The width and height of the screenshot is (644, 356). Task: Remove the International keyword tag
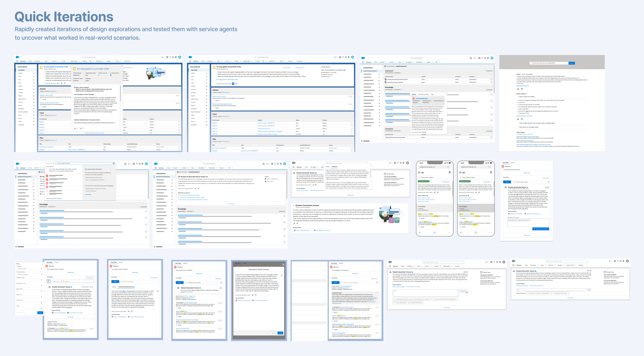516,220
